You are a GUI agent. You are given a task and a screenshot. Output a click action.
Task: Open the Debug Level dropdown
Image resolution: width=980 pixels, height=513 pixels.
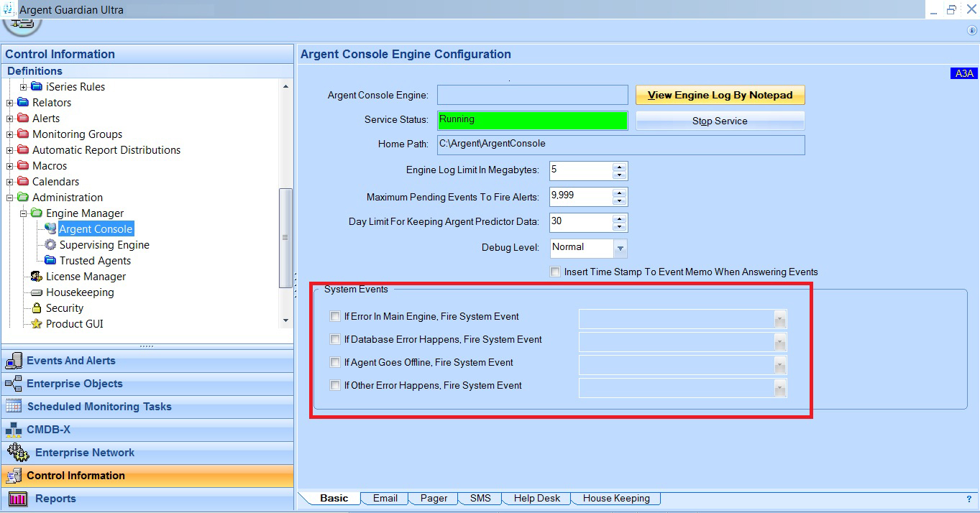pyautogui.click(x=620, y=248)
